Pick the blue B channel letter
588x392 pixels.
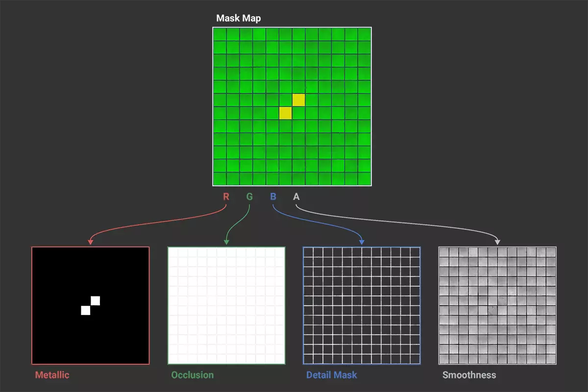[273, 196]
